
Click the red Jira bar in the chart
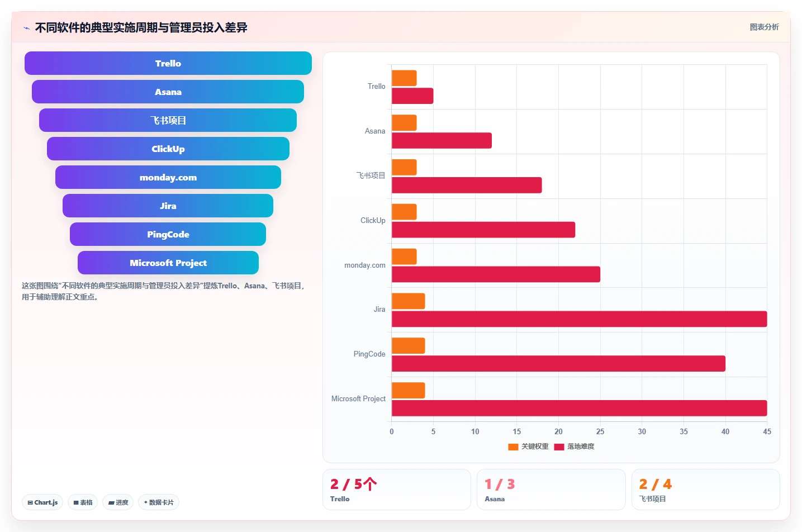click(x=580, y=319)
